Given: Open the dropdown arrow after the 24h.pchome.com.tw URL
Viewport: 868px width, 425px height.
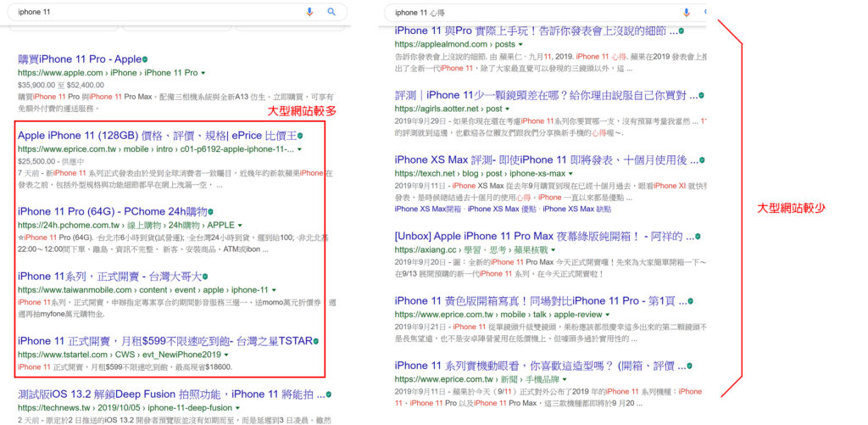Looking at the screenshot, I should (x=240, y=226).
